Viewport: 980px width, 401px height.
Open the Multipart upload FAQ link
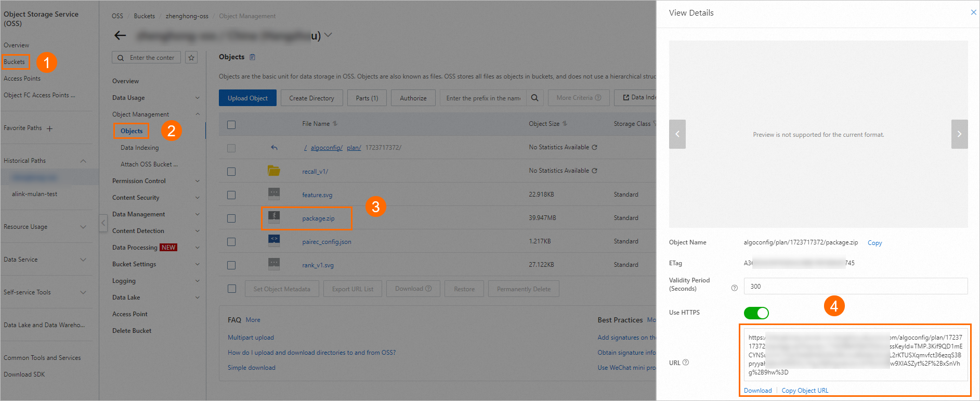tap(251, 338)
